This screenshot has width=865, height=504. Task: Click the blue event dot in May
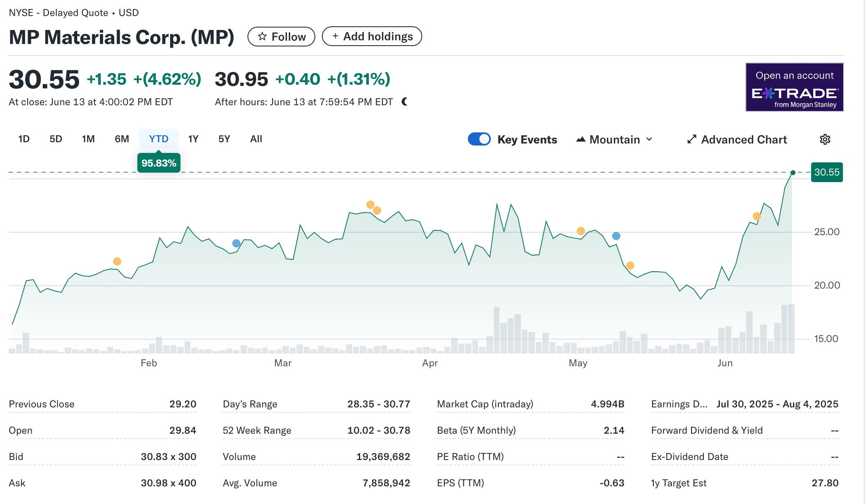coord(616,236)
